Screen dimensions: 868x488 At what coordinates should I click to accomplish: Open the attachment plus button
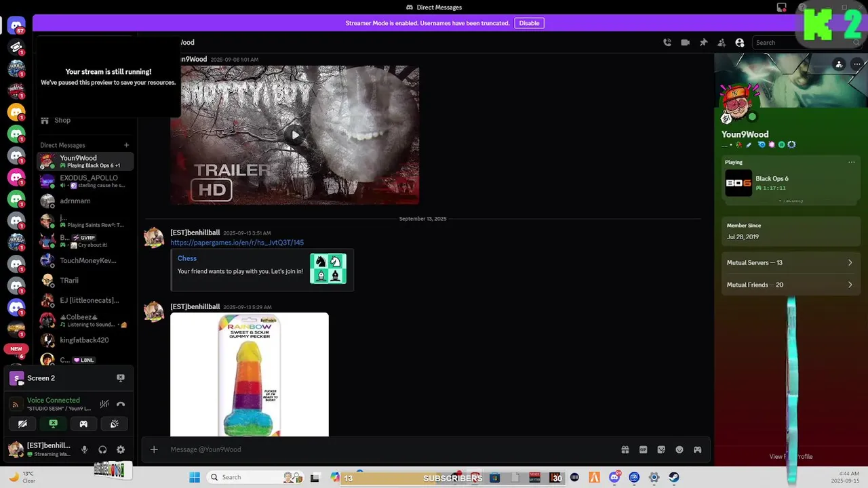coord(154,449)
